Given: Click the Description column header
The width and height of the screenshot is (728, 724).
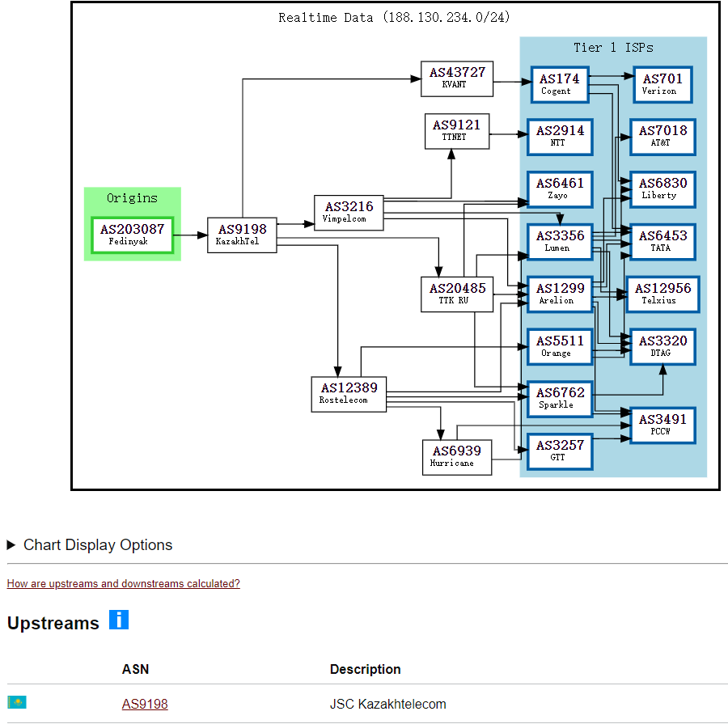Looking at the screenshot, I should [x=366, y=669].
